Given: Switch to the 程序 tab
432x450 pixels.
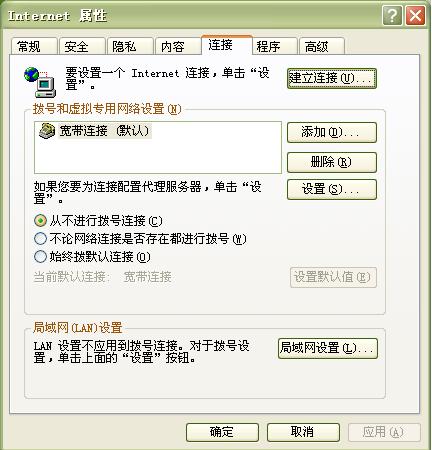Looking at the screenshot, I should (x=275, y=46).
